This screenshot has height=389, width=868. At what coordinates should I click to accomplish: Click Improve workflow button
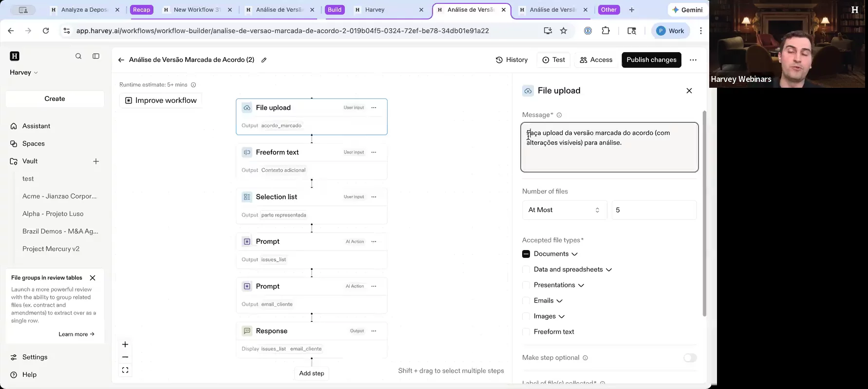pos(161,100)
